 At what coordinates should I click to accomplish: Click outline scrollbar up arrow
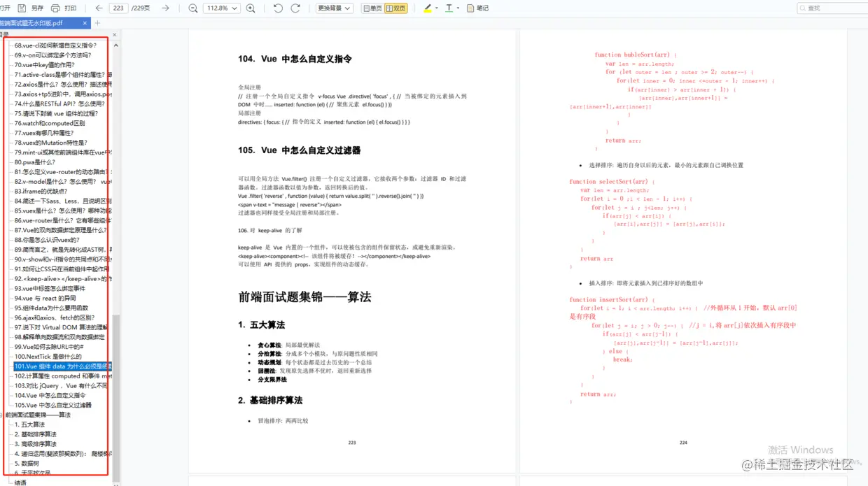(x=116, y=45)
